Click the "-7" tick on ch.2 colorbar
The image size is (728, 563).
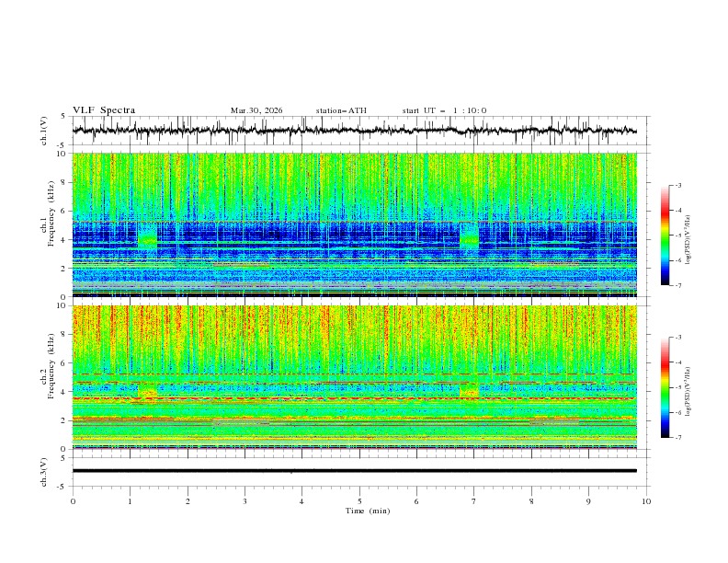coord(678,438)
